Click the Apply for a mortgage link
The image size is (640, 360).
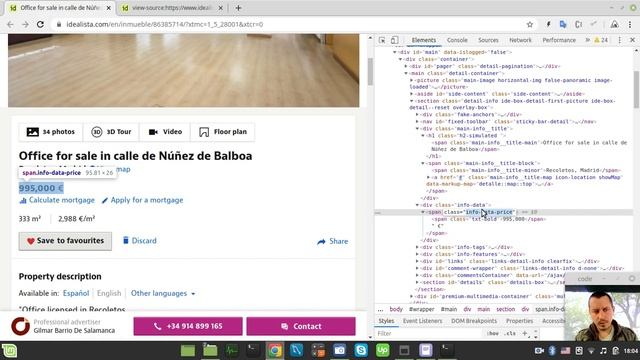point(142,200)
